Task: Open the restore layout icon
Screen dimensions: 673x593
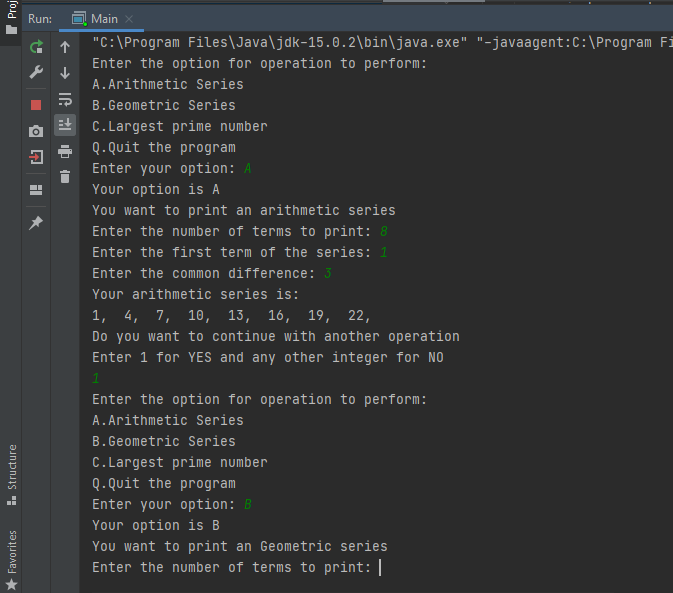Action: 36,189
